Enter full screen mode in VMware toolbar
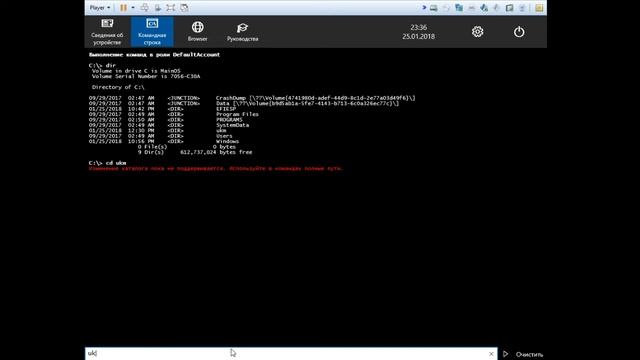 point(171,8)
